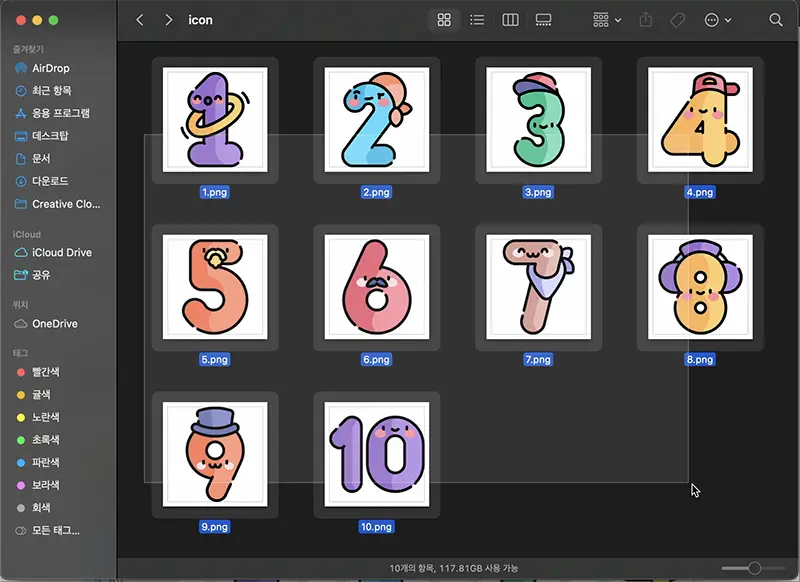Click the Tags toolbar icon
800x582 pixels.
click(x=677, y=20)
